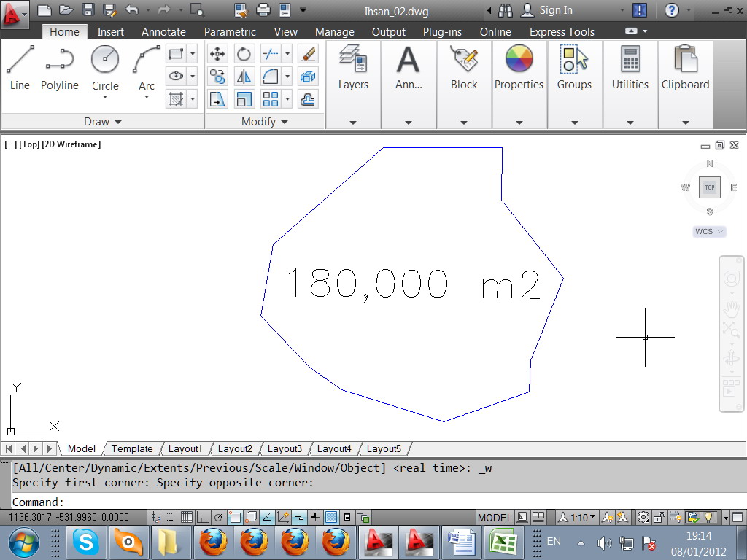Switch to the Annotate ribbon tab
Screen dimensions: 747x560
click(x=163, y=32)
